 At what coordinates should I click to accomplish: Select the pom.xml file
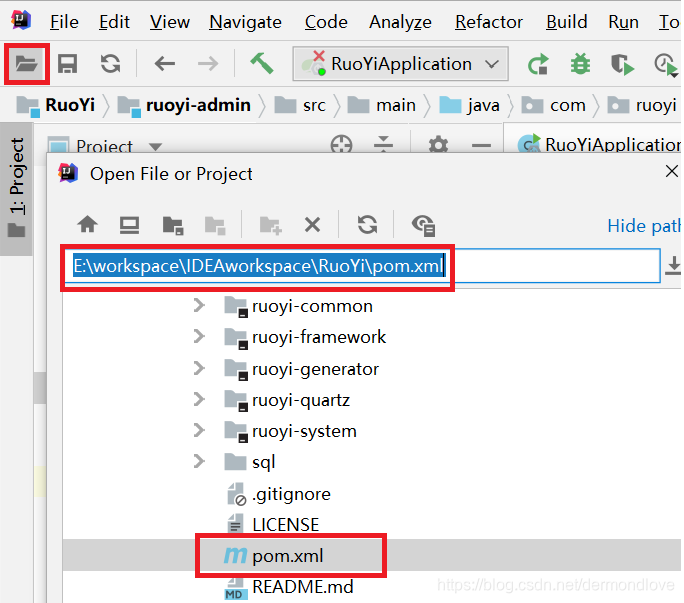click(x=372, y=555)
